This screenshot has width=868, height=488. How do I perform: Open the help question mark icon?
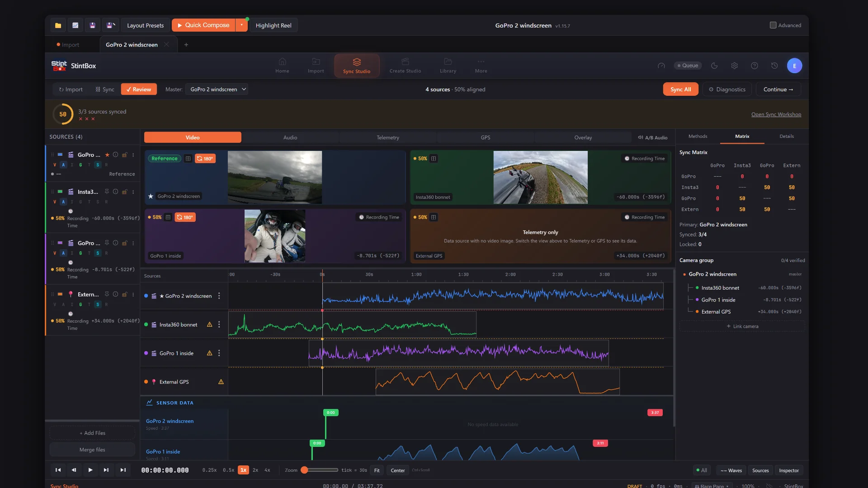pyautogui.click(x=754, y=66)
